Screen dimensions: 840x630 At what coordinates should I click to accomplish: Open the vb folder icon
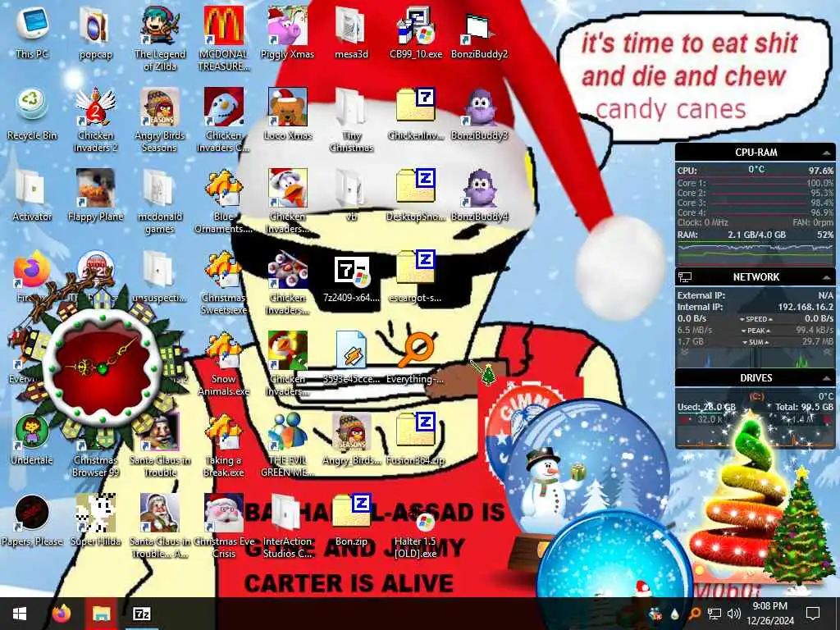351,195
